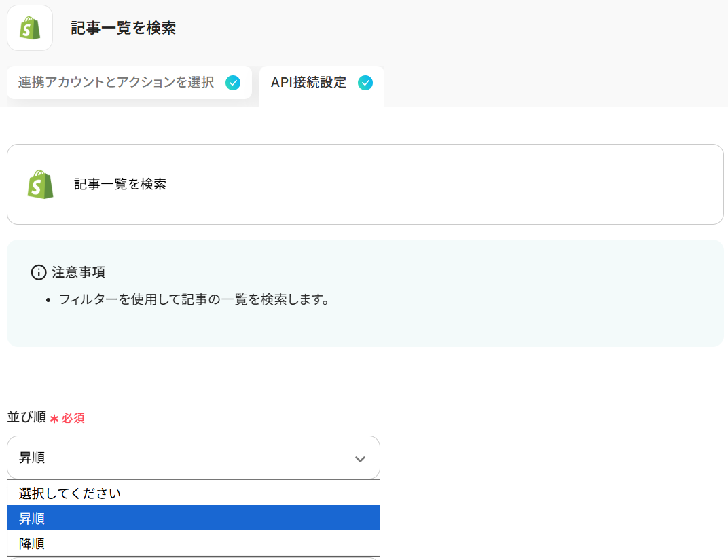Click the bullet point before the filter note
Viewport: 728px width, 560px height.
pos(48,300)
